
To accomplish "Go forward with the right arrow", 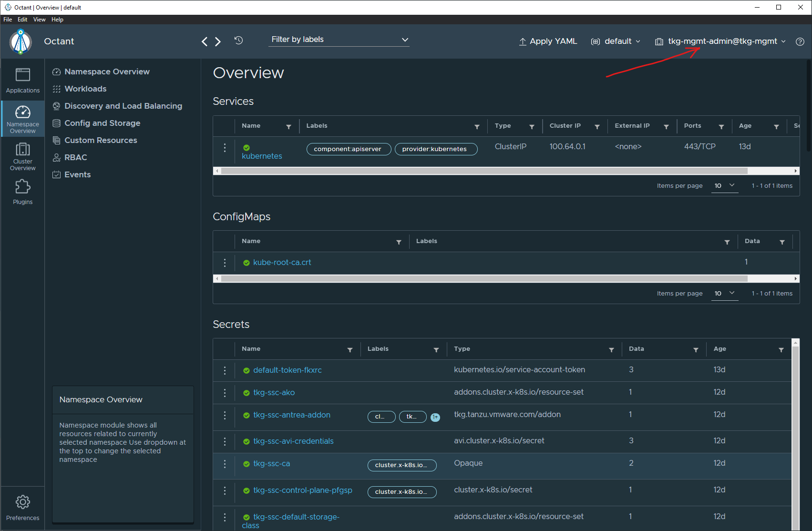I will [218, 41].
